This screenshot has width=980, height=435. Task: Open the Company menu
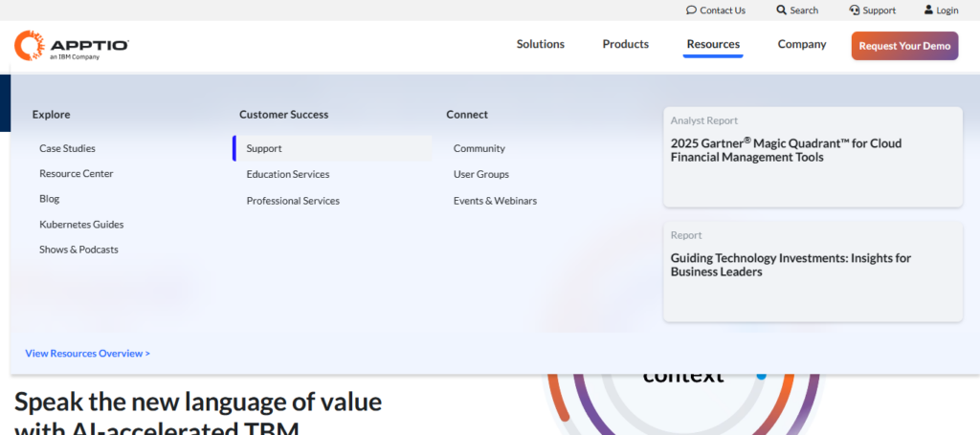click(x=802, y=44)
